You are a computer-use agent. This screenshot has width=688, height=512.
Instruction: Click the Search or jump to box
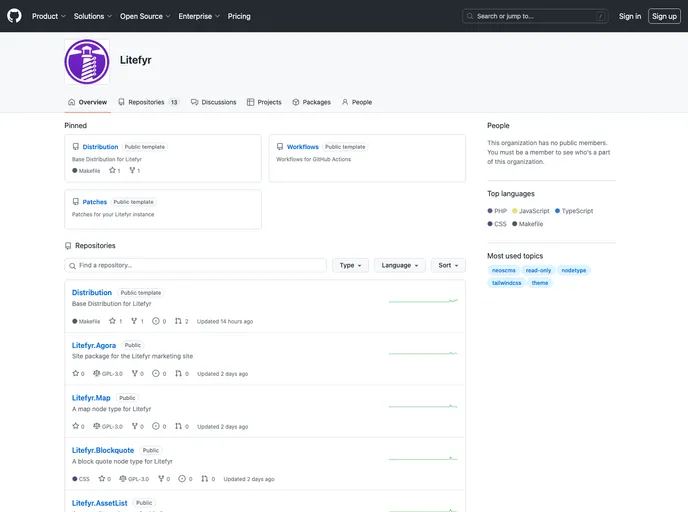pos(535,16)
